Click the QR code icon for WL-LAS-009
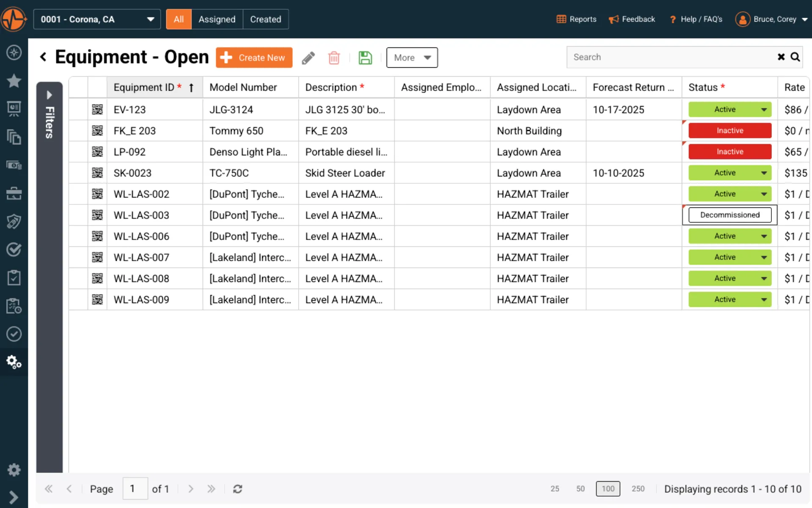Viewport: 812px width, 508px height. pos(97,300)
